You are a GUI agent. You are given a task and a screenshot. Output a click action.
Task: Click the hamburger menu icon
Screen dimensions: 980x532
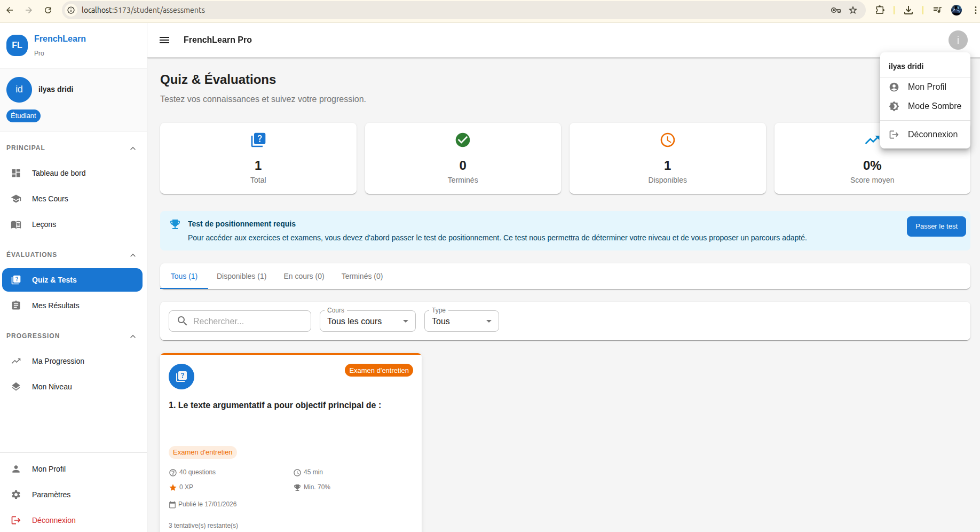pyautogui.click(x=164, y=40)
